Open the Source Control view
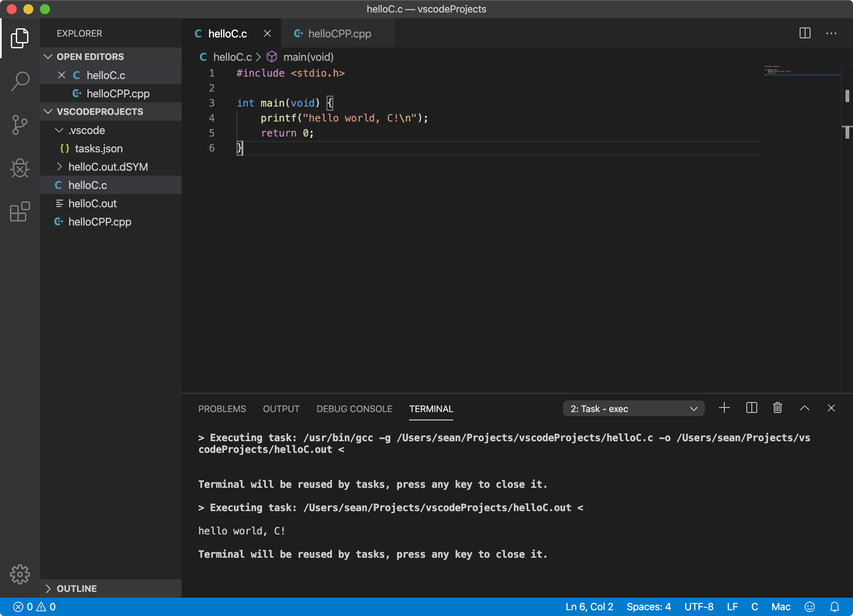The height and width of the screenshot is (616, 853). (20, 124)
